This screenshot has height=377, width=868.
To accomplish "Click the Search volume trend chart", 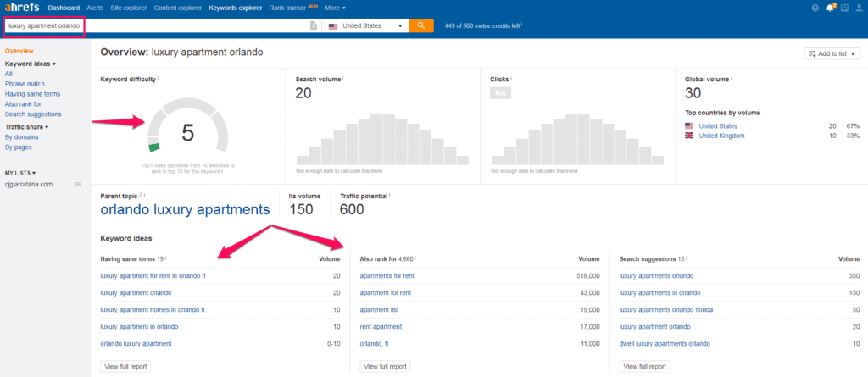I will 382,140.
